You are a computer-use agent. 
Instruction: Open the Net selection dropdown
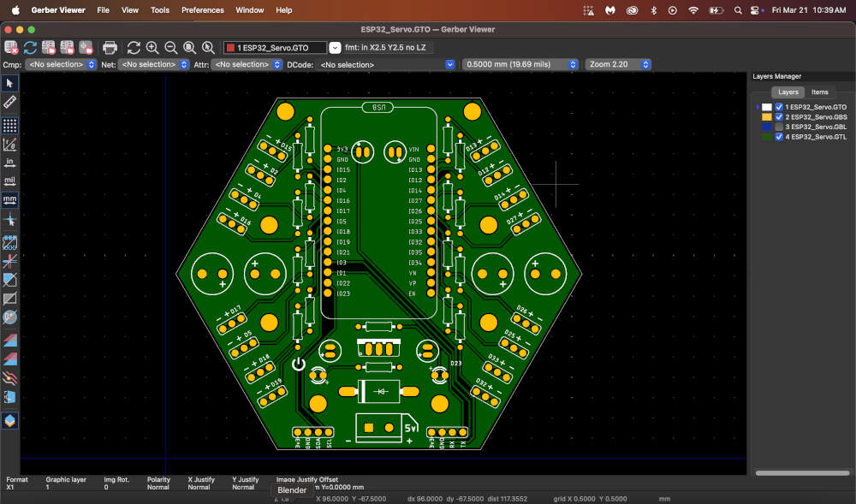coord(153,64)
